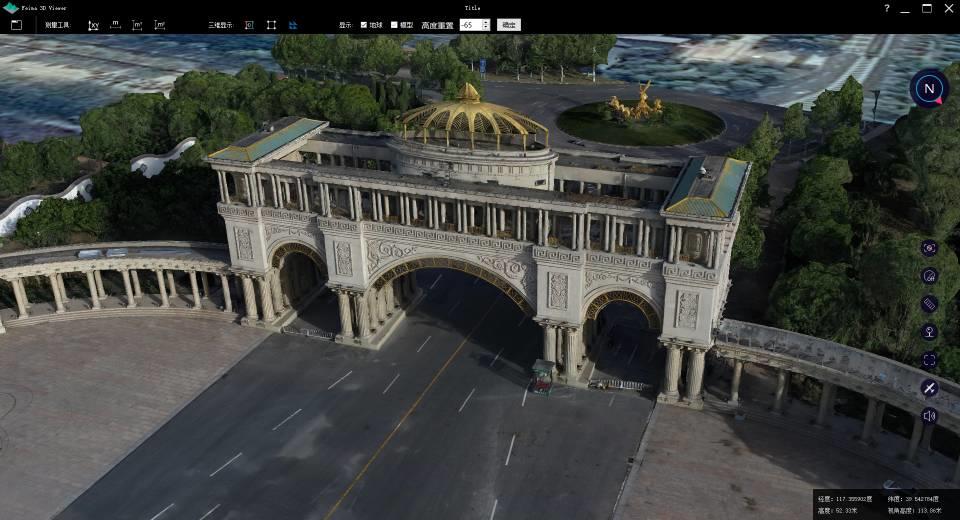Click the fullscreen frame icon in sidebar
This screenshot has height=520, width=960.
point(929,360)
